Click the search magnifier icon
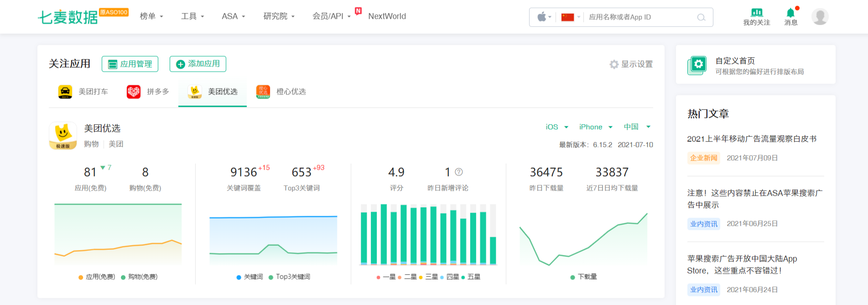This screenshot has height=305, width=868. click(701, 17)
